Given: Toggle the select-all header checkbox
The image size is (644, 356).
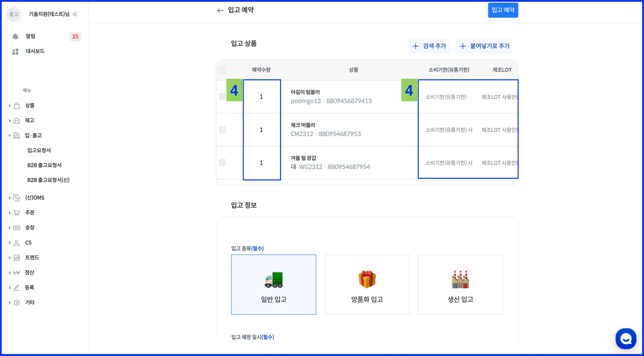Looking at the screenshot, I should point(222,70).
